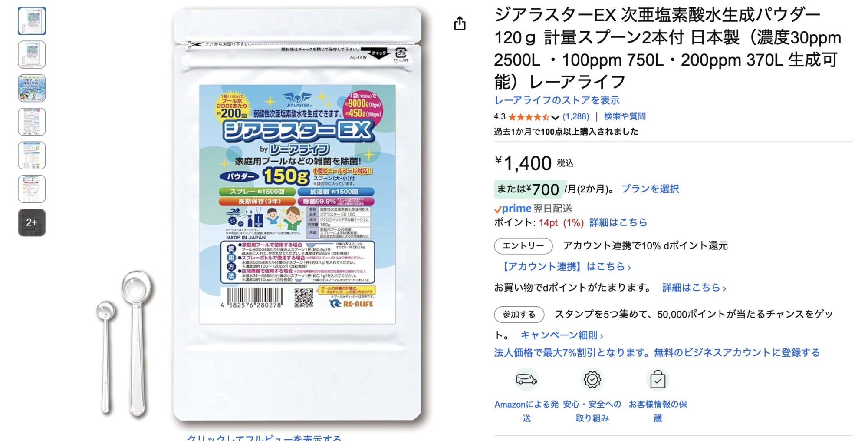Click the 検索や質問 link
The image size is (868, 441).
click(625, 116)
